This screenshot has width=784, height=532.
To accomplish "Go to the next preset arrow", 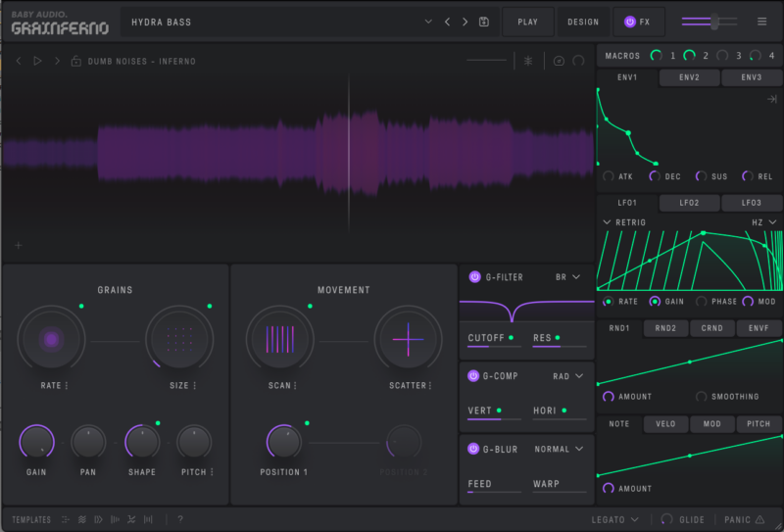I will point(465,22).
